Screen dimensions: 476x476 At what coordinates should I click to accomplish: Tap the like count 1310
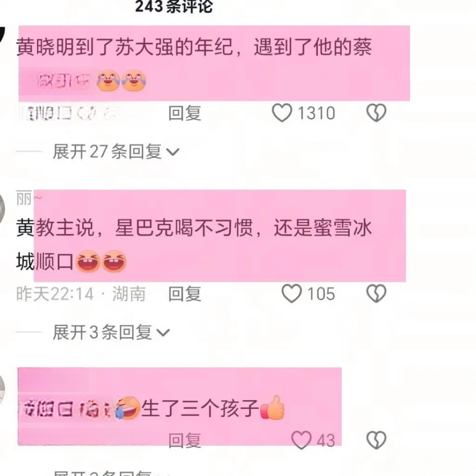click(316, 113)
